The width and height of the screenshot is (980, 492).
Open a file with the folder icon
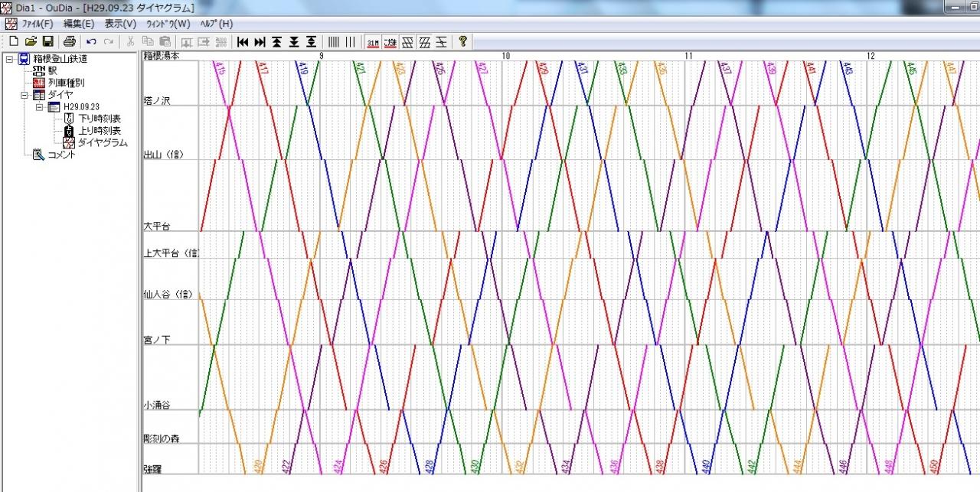[x=31, y=41]
